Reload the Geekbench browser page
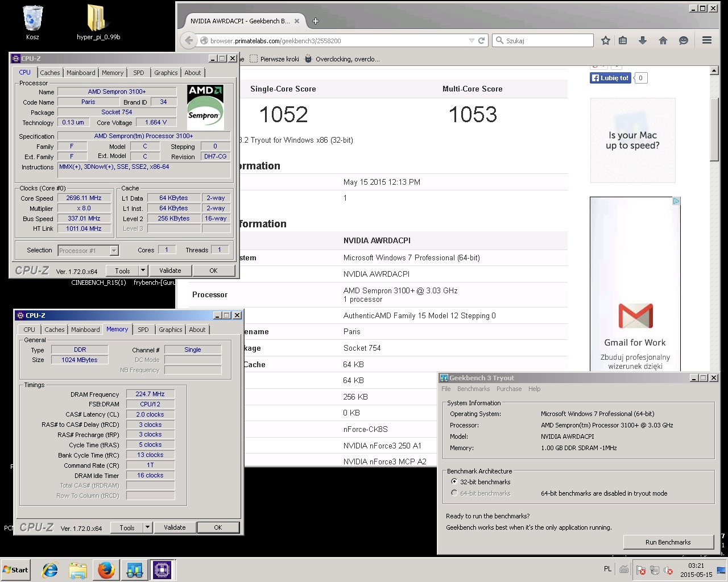The width and height of the screenshot is (728, 582). tap(481, 40)
